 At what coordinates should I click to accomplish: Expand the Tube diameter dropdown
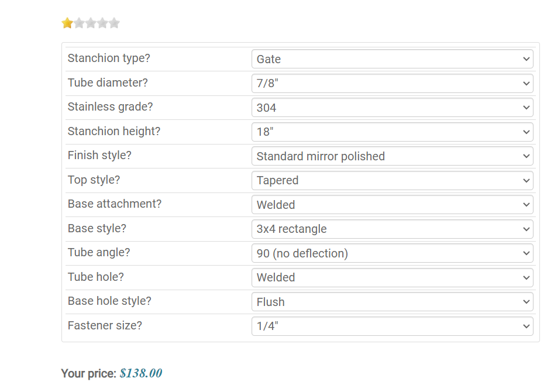(x=392, y=84)
